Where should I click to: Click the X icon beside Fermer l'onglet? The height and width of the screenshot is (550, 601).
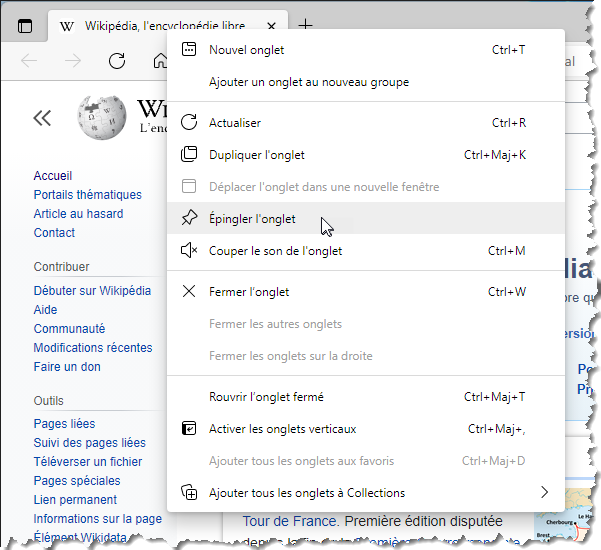(x=189, y=292)
